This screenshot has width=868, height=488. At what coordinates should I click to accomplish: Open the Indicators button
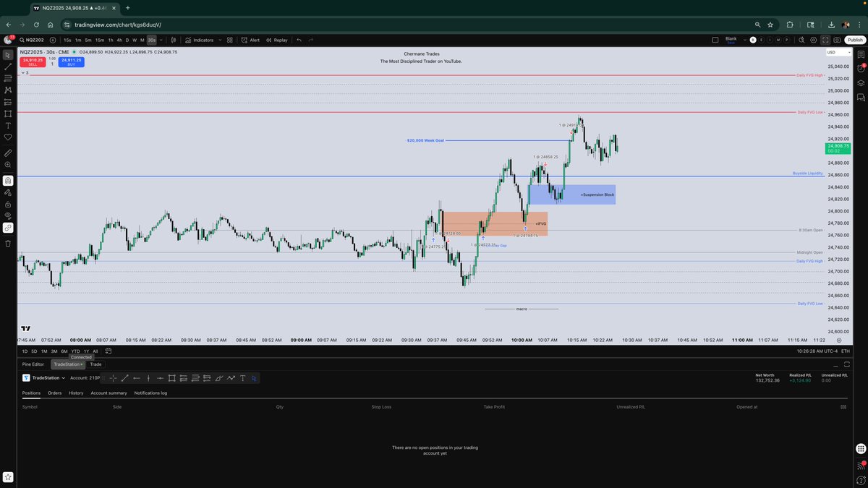point(199,40)
